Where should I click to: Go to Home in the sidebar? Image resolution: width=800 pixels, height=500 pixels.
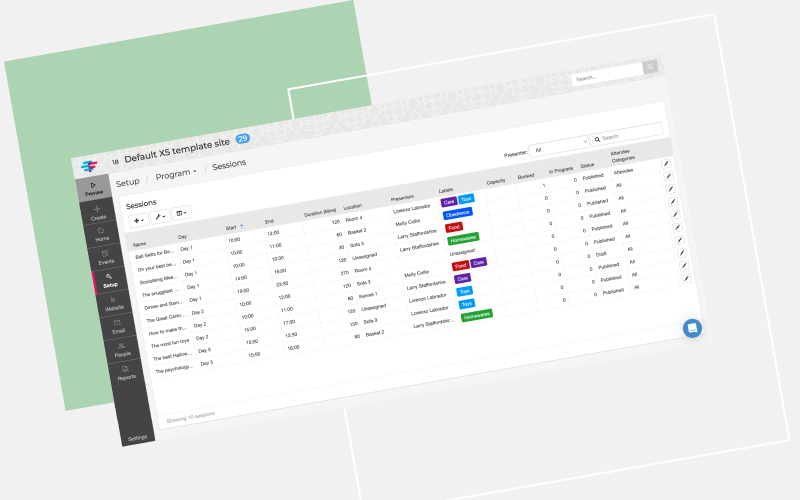coord(102,235)
